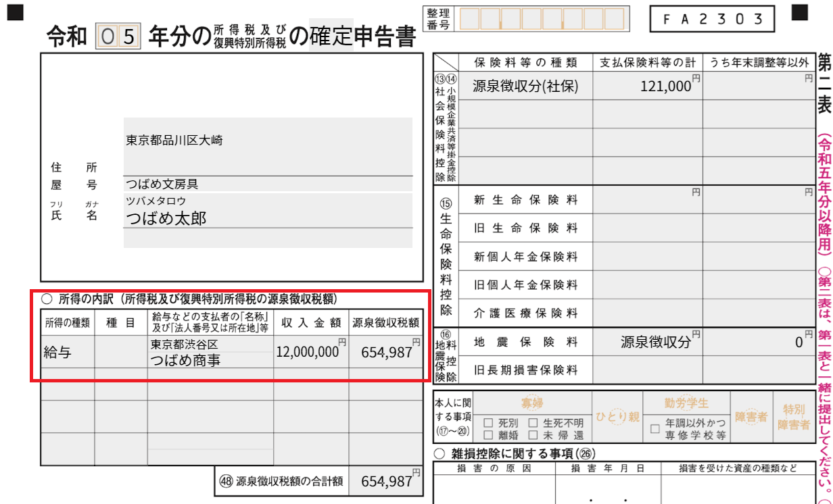
Task: Select the 寡婦 option
Action: pos(532,403)
